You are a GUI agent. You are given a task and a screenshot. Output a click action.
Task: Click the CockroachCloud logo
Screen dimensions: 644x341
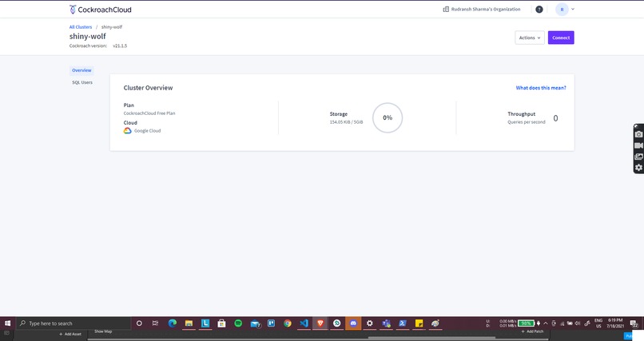click(101, 10)
